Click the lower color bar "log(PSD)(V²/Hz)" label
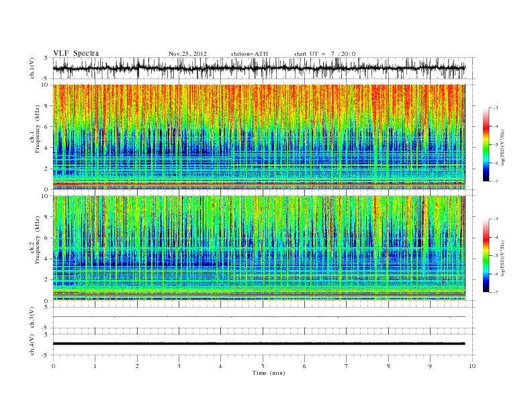The image size is (532, 411). (502, 258)
